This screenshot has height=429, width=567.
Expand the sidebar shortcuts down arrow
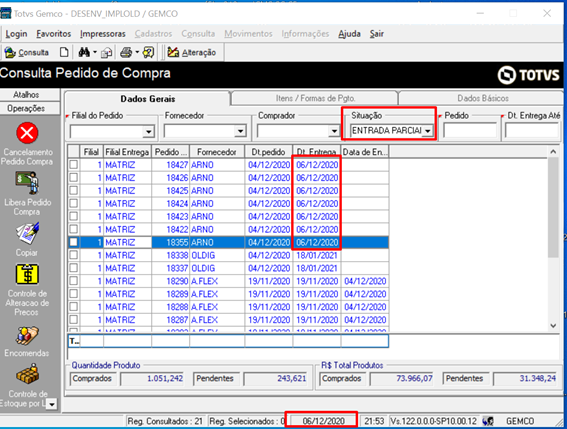52,404
